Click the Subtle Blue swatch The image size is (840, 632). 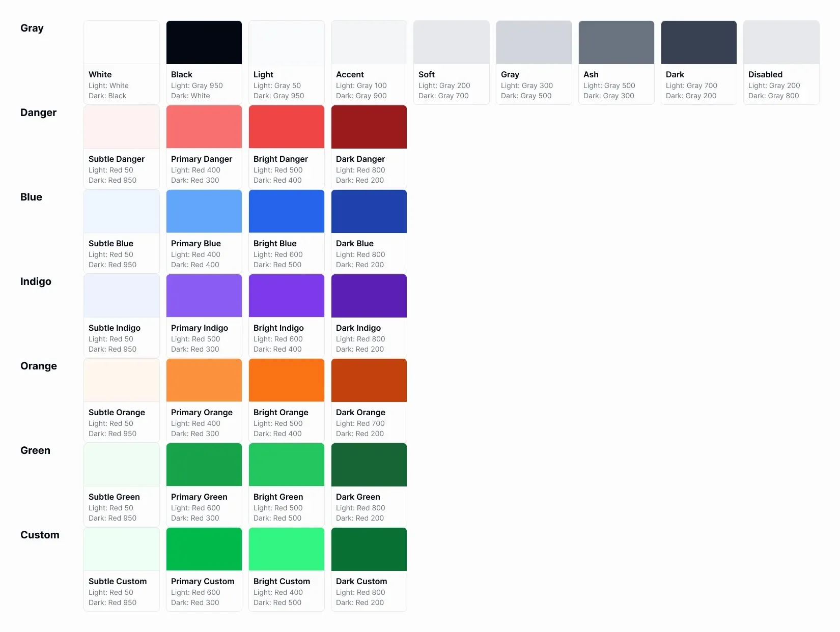tap(122, 211)
